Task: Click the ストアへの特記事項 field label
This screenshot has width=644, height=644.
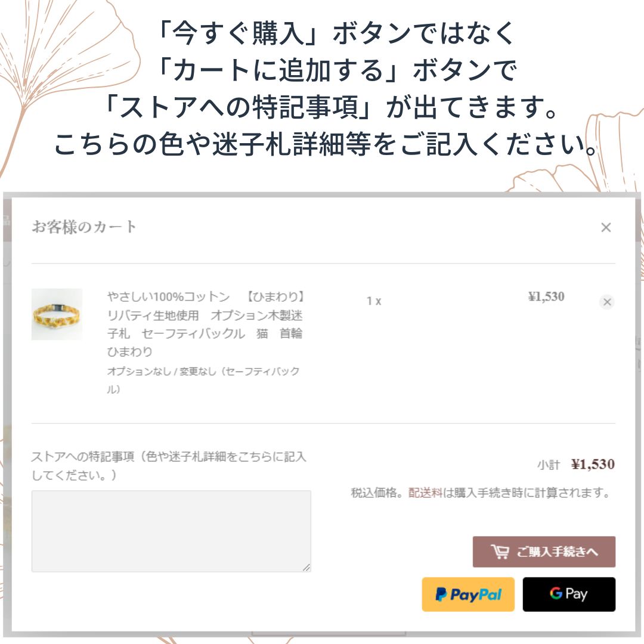Action: click(x=169, y=466)
